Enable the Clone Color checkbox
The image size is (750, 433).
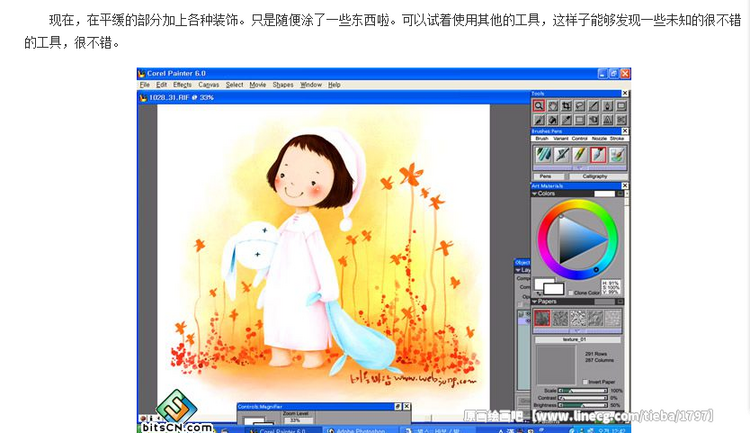[571, 293]
